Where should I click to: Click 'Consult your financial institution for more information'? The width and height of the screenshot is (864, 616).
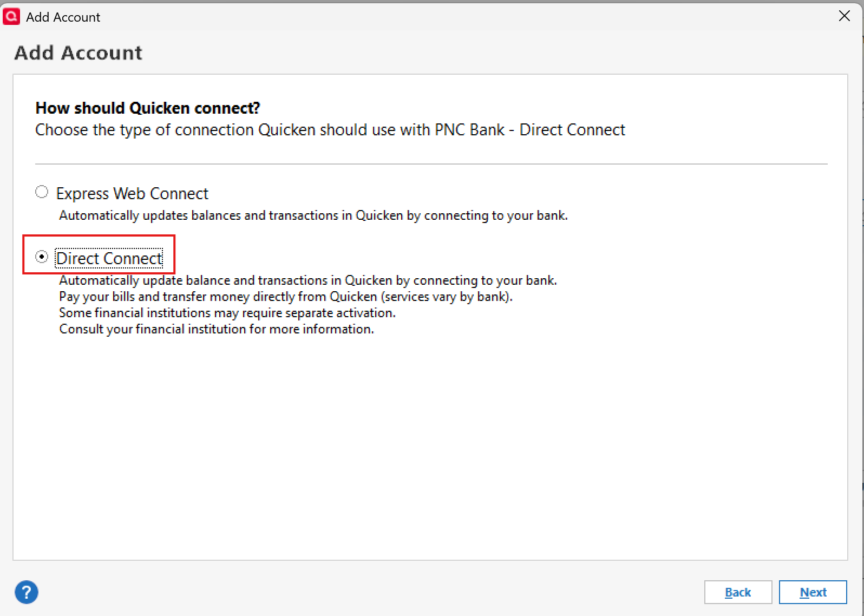pyautogui.click(x=217, y=329)
